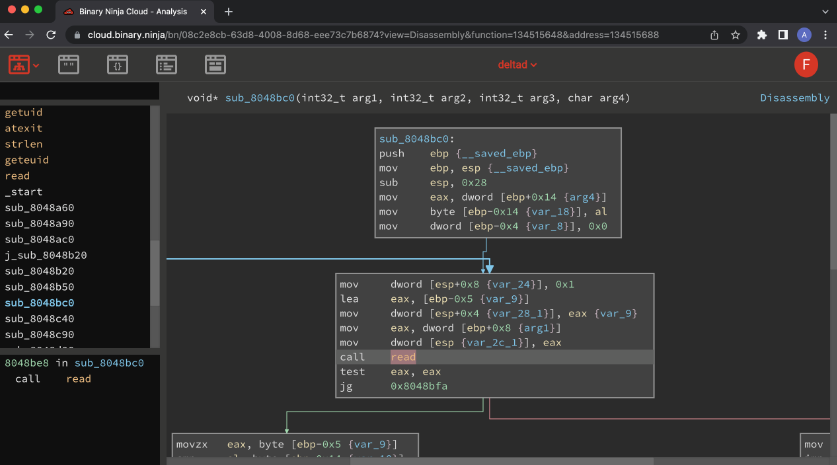
Task: Open the Disassembly view selector
Action: pyautogui.click(x=794, y=98)
